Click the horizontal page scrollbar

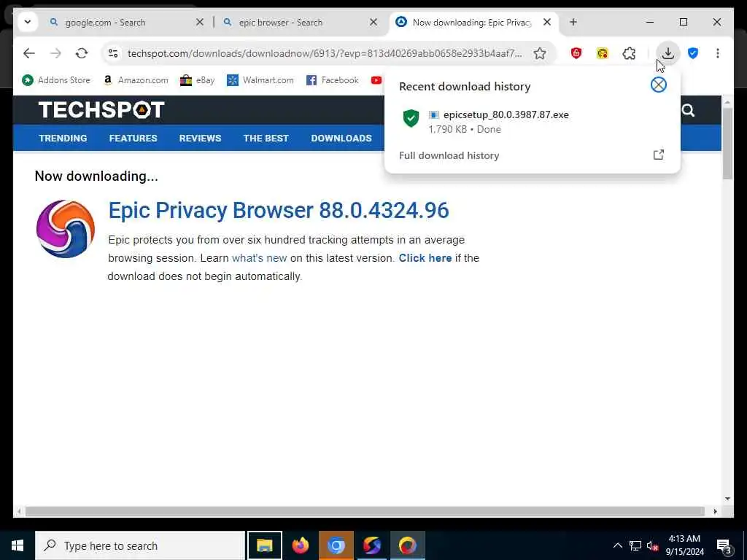point(365,511)
